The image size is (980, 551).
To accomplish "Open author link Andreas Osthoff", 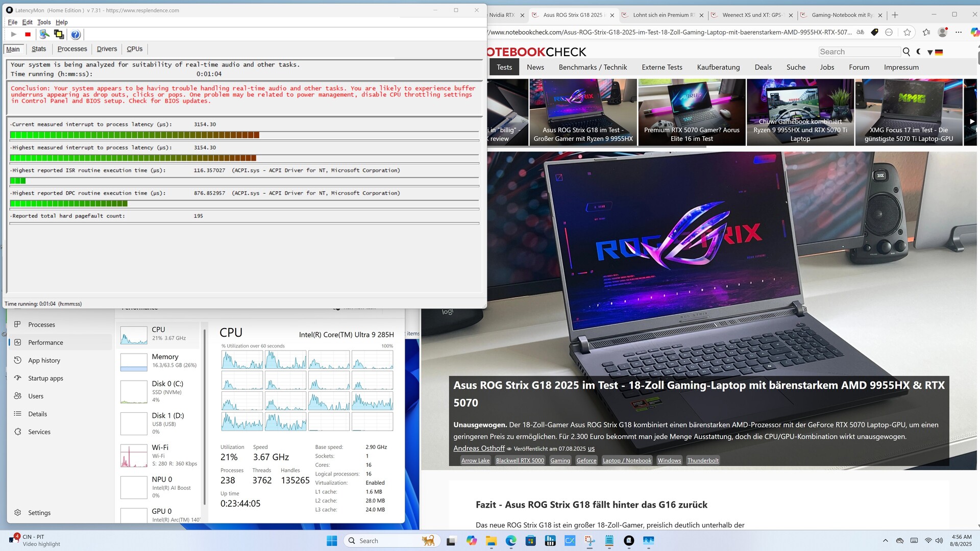I will click(x=479, y=448).
